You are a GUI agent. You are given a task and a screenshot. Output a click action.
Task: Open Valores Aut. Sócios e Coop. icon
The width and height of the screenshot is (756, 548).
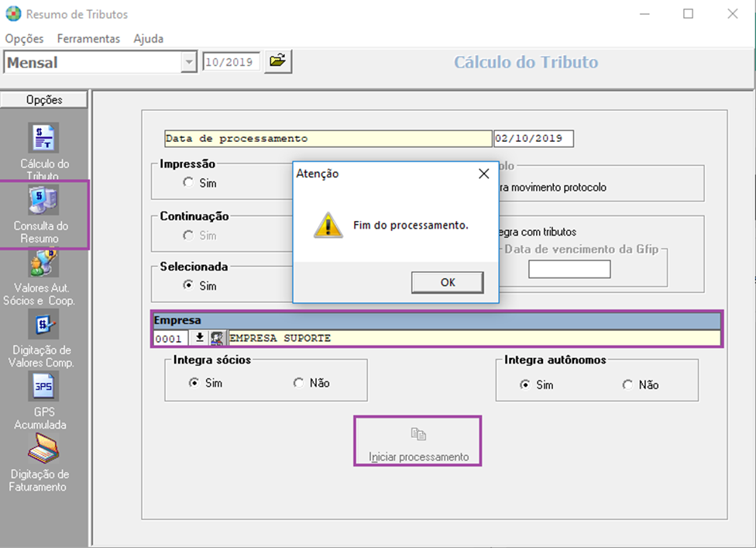tap(43, 263)
